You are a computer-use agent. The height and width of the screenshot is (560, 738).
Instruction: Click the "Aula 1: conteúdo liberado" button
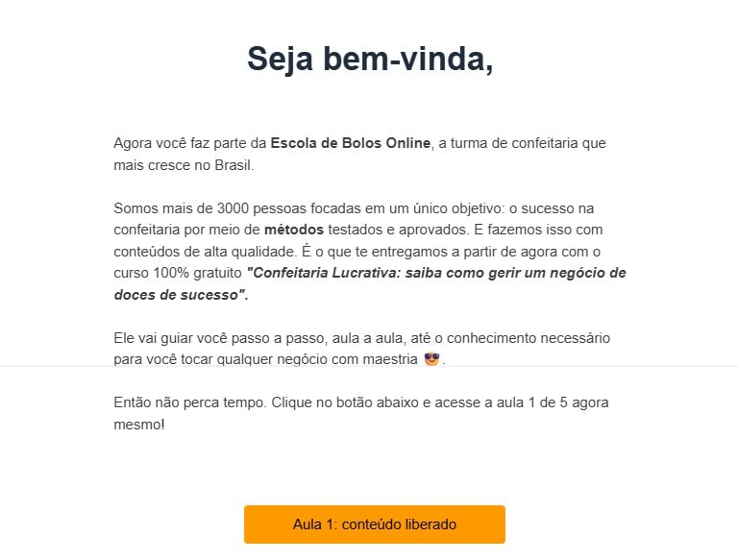(x=374, y=524)
